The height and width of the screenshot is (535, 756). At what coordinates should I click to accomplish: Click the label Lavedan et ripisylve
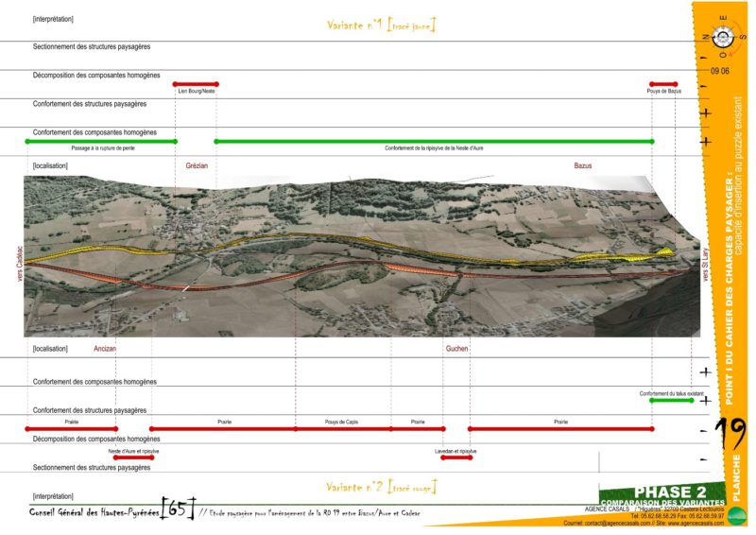click(455, 451)
